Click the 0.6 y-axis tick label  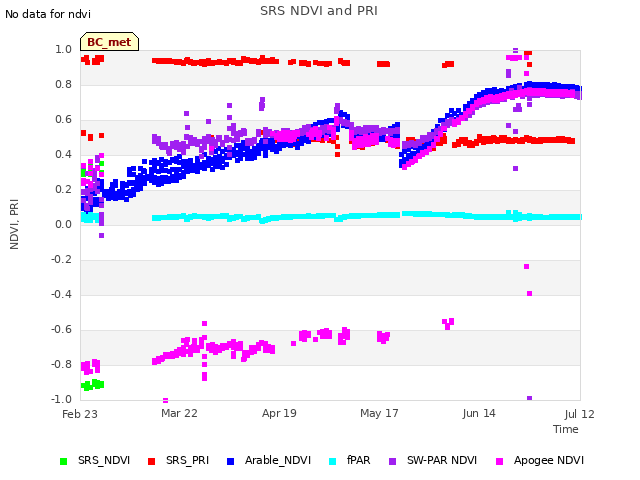tap(63, 120)
